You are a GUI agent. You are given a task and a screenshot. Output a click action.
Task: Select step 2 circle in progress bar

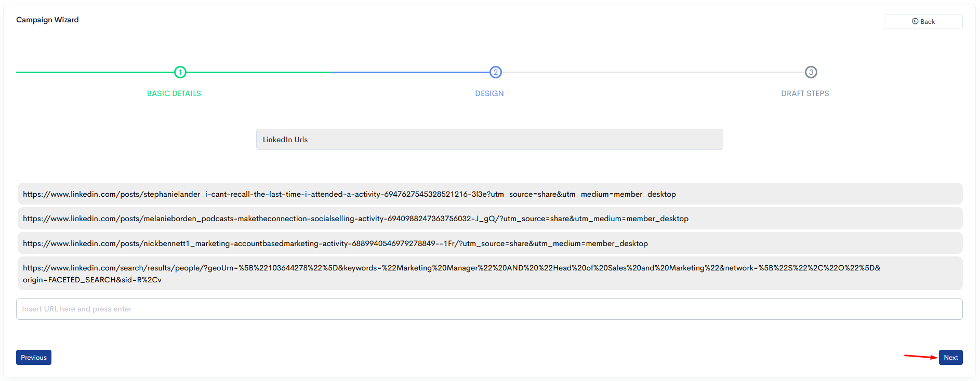[x=496, y=72]
